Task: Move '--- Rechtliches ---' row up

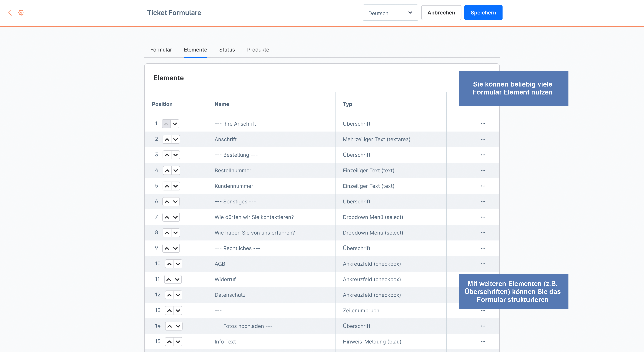Action: (167, 248)
